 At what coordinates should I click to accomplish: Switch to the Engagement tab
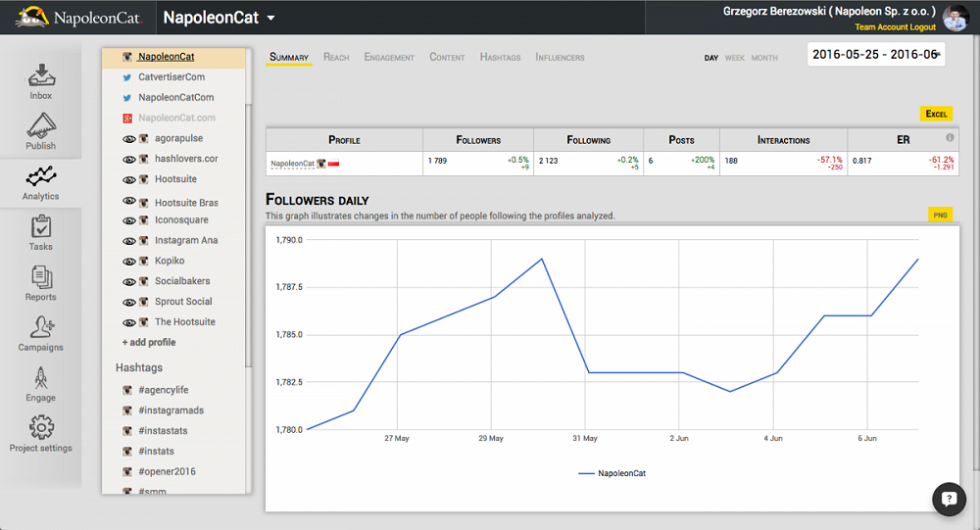point(389,58)
